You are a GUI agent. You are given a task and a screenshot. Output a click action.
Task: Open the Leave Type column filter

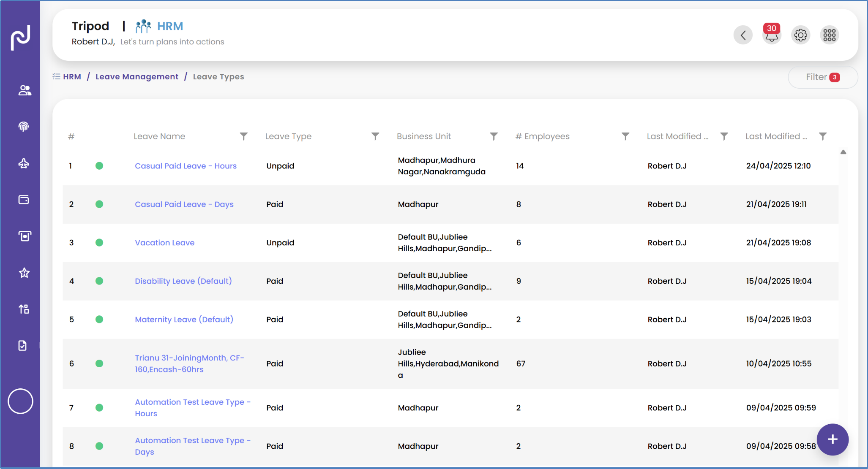click(x=375, y=136)
